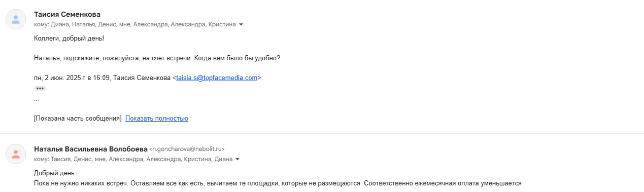The width and height of the screenshot is (644, 192).
Task: Expand recipient details in Наталья Волобоева's message
Action: [237, 159]
